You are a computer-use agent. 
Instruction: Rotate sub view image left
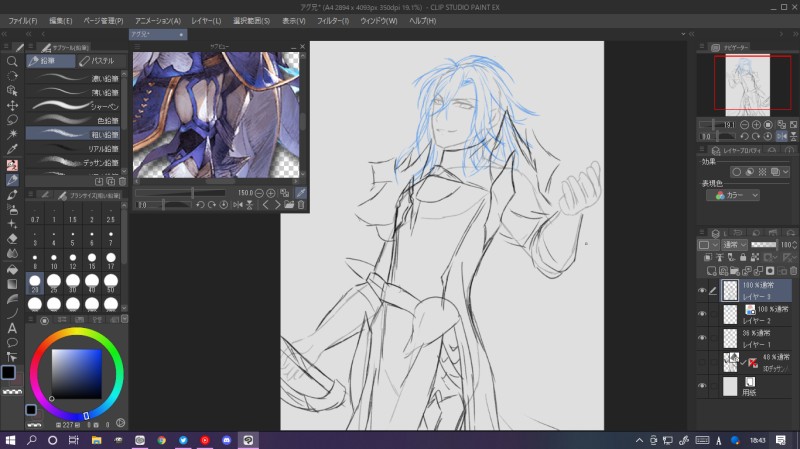point(200,205)
